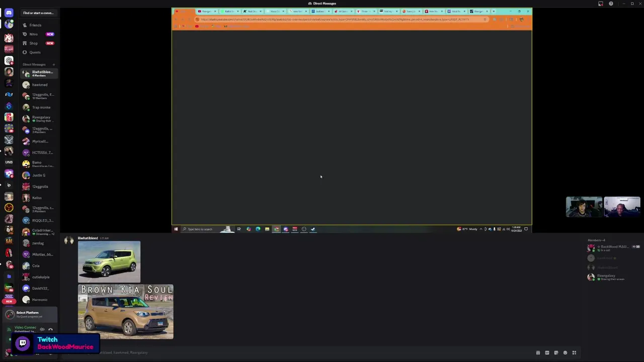Open DM with DavidV22_
Screen dimensions: 644x362
(39, 288)
